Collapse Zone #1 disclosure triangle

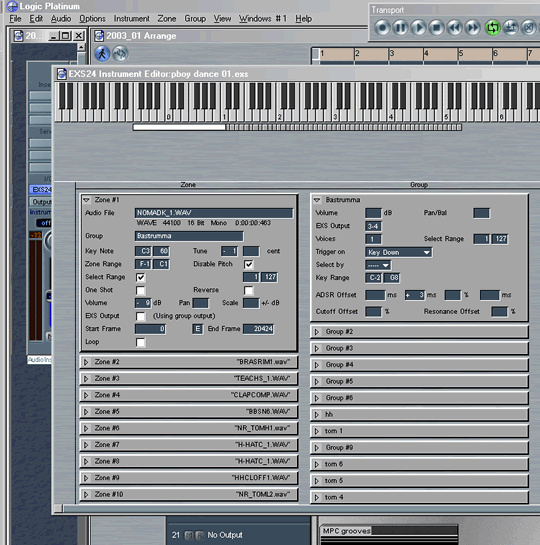pyautogui.click(x=86, y=200)
